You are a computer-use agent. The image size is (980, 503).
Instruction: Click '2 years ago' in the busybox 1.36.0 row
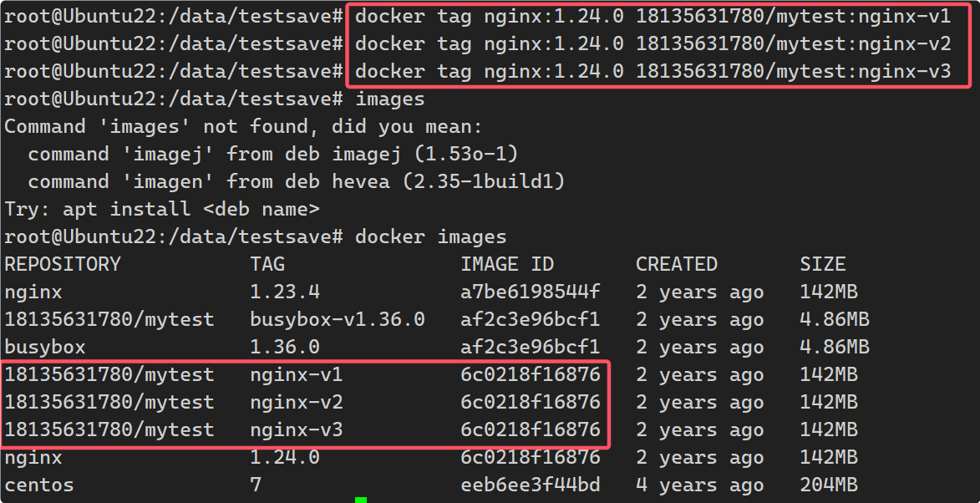click(699, 347)
